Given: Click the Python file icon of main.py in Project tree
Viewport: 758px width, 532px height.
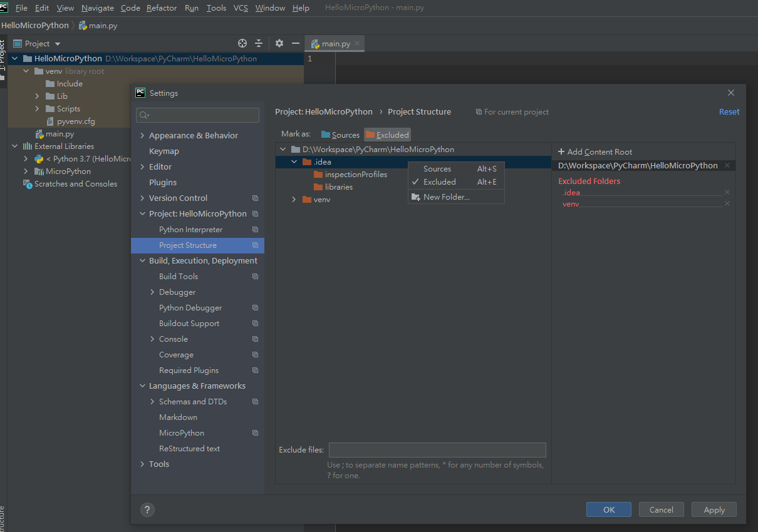Looking at the screenshot, I should (x=40, y=134).
